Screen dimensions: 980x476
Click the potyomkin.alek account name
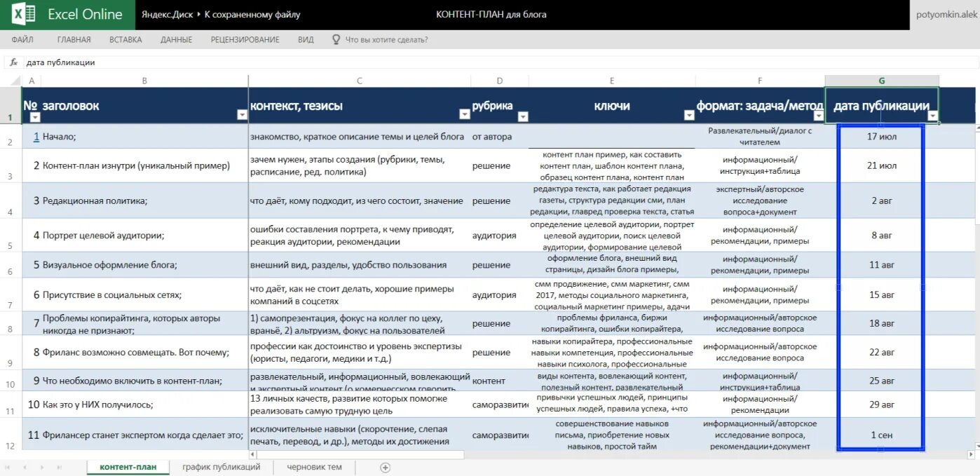tap(947, 14)
